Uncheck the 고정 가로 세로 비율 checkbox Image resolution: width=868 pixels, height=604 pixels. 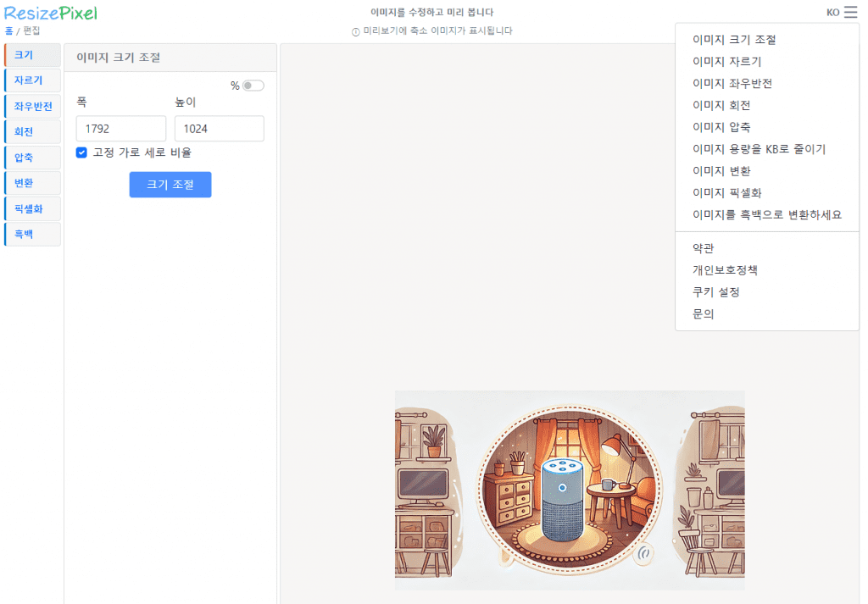point(82,152)
